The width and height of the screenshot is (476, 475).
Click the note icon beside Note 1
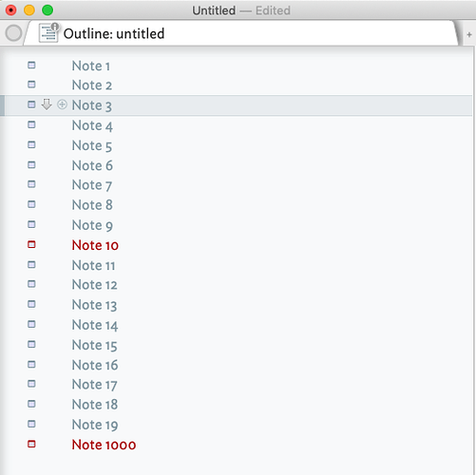point(31,66)
